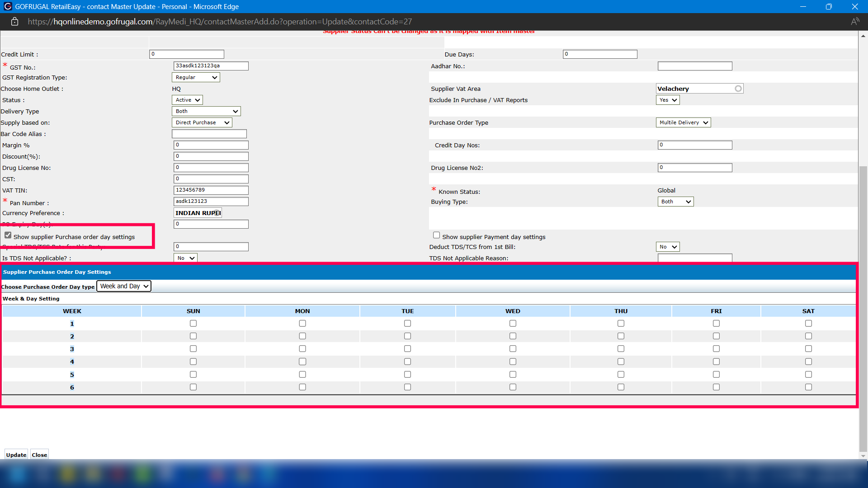Expand Supply based on Direct Purchase dropdown
The width and height of the screenshot is (868, 488).
(202, 122)
